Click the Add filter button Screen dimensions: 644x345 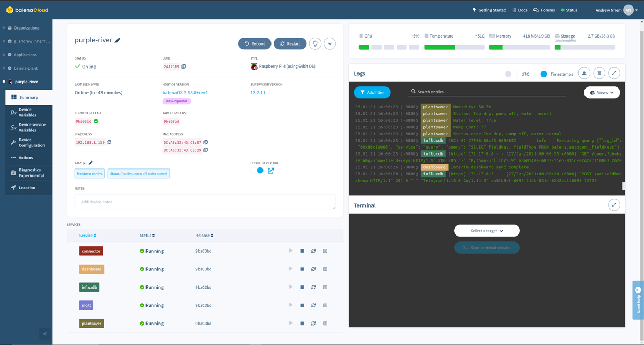[x=372, y=92]
